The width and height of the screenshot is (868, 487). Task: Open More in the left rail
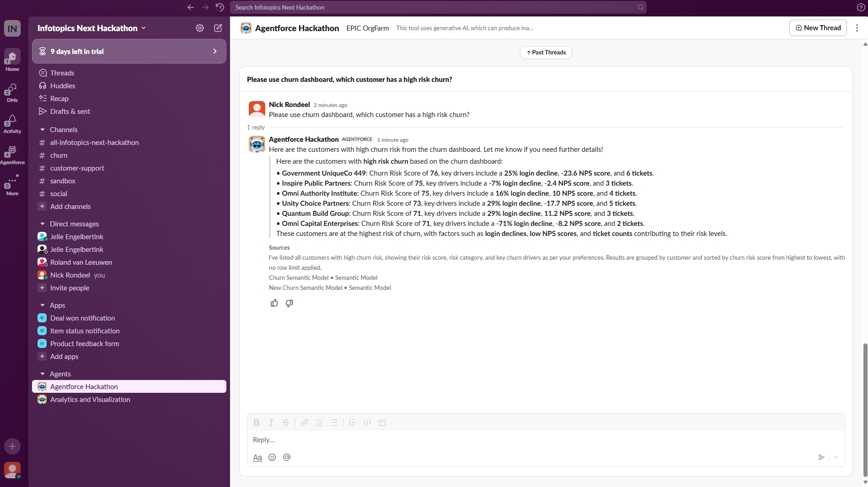(12, 185)
